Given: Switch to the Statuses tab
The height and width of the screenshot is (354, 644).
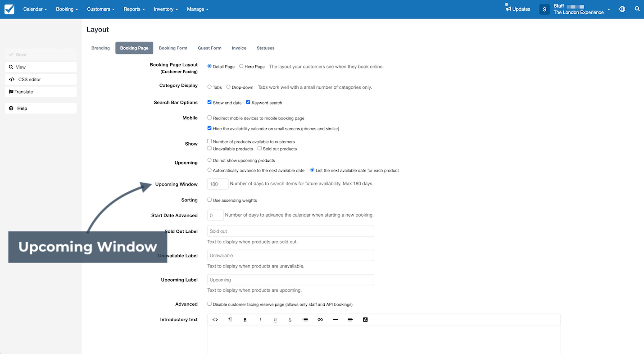Looking at the screenshot, I should tap(266, 48).
